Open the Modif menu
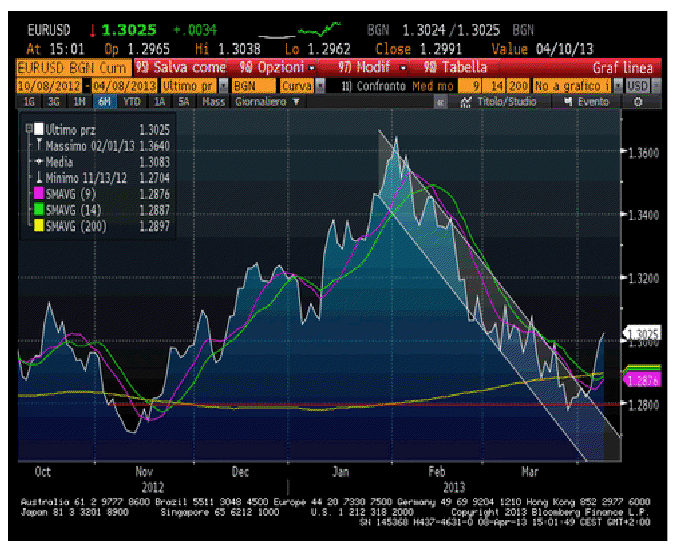The width and height of the screenshot is (679, 554). click(373, 68)
